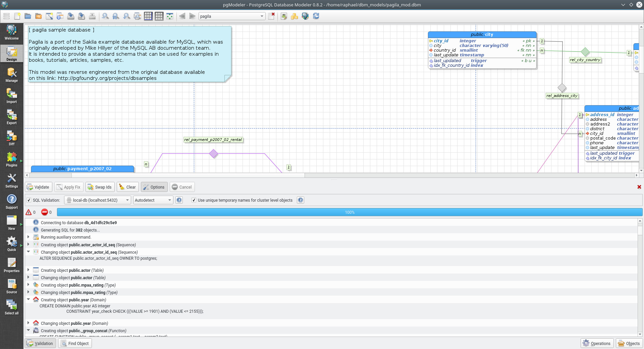Image resolution: width=644 pixels, height=349 pixels.
Task: Toggle page delimiters grid icon
Action: 148,16
